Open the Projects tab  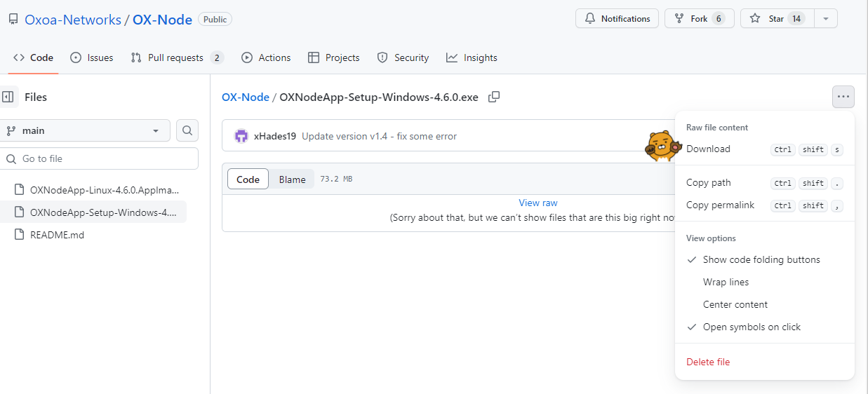tap(334, 57)
